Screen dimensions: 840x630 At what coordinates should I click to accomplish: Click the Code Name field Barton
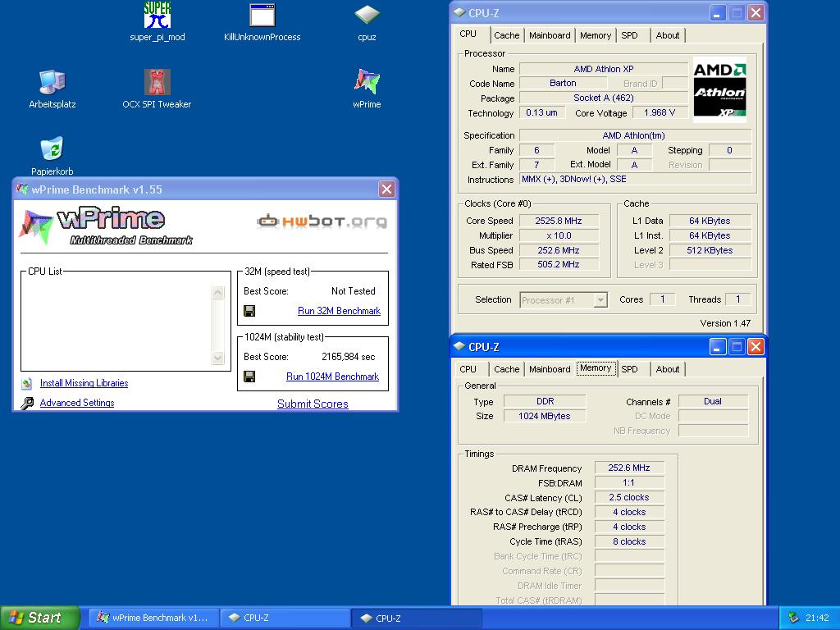563,83
